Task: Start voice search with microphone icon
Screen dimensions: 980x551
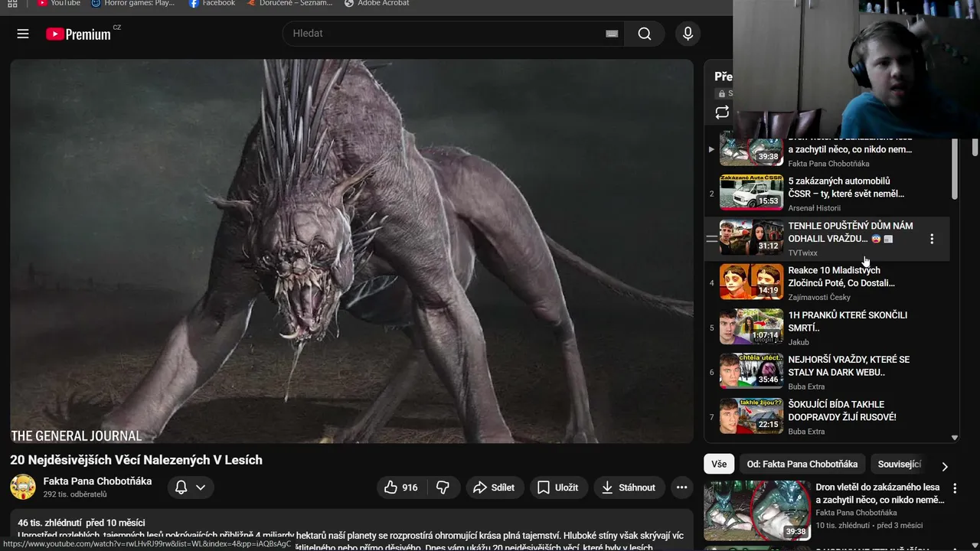Action: click(688, 34)
